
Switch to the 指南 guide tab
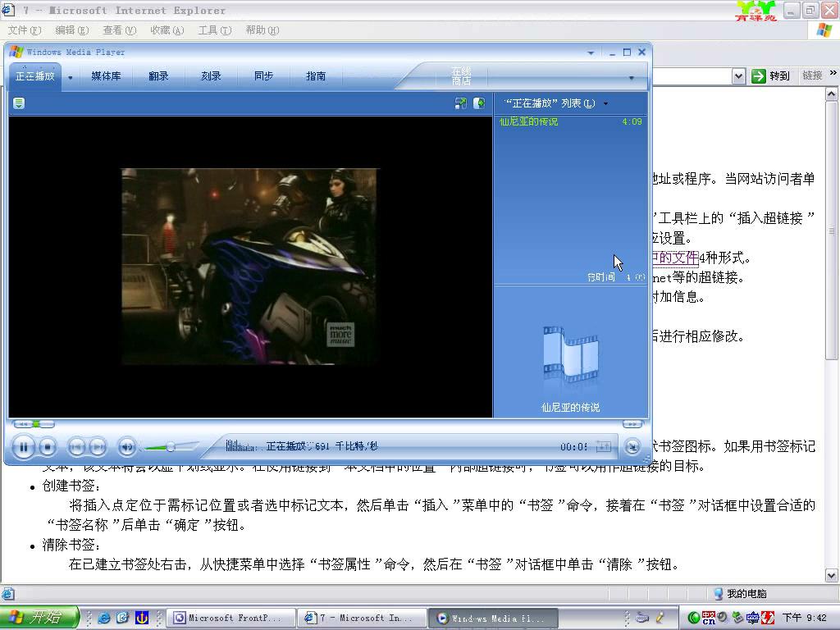(x=316, y=76)
